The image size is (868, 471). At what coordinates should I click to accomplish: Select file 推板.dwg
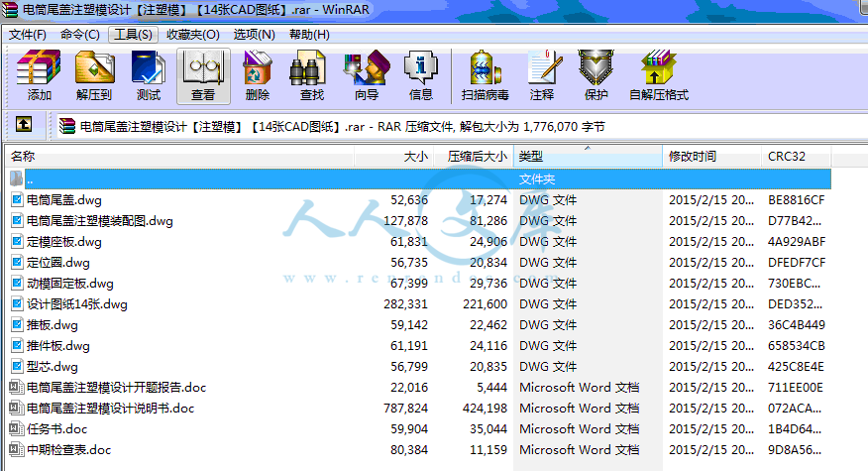[x=53, y=324]
